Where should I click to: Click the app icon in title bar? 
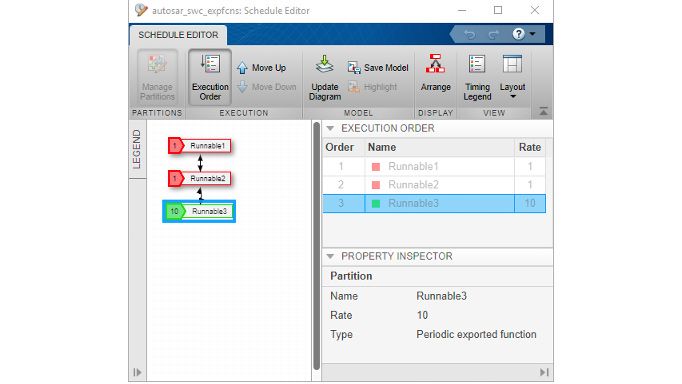(x=141, y=10)
